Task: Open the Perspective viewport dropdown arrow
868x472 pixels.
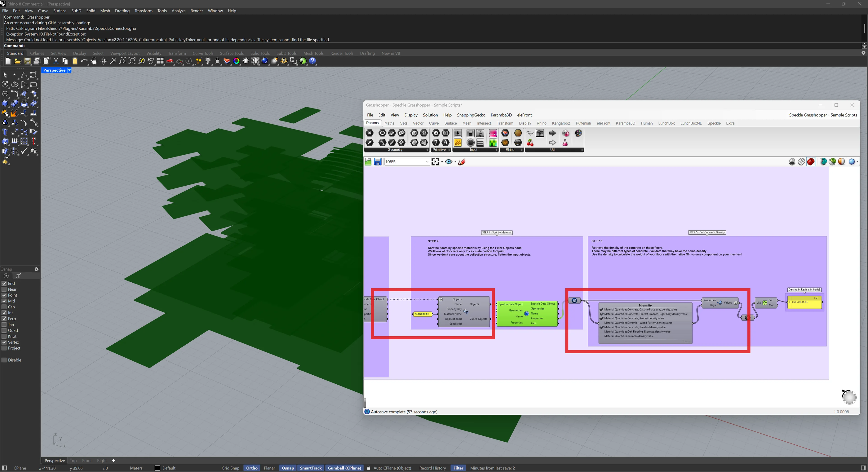Action: pos(69,70)
